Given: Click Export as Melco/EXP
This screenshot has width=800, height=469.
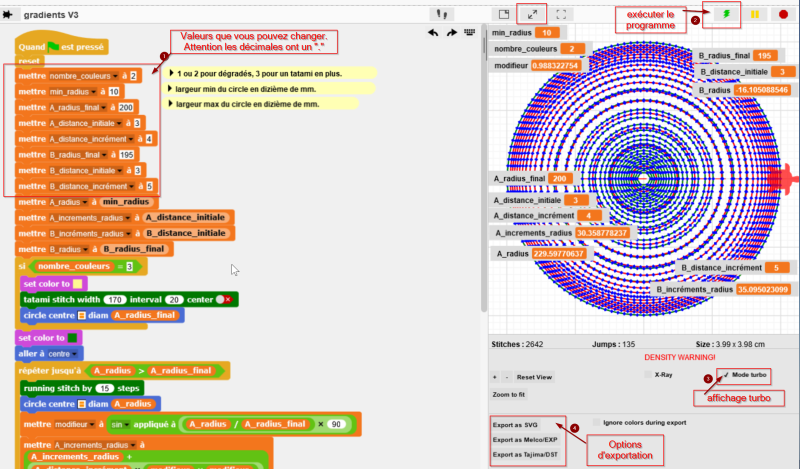Looking at the screenshot, I should point(525,439).
